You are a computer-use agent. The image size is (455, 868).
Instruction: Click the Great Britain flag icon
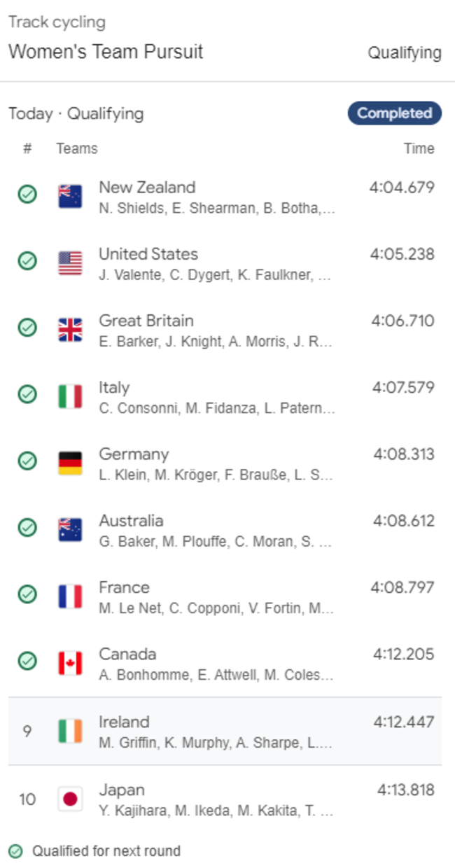click(70, 330)
